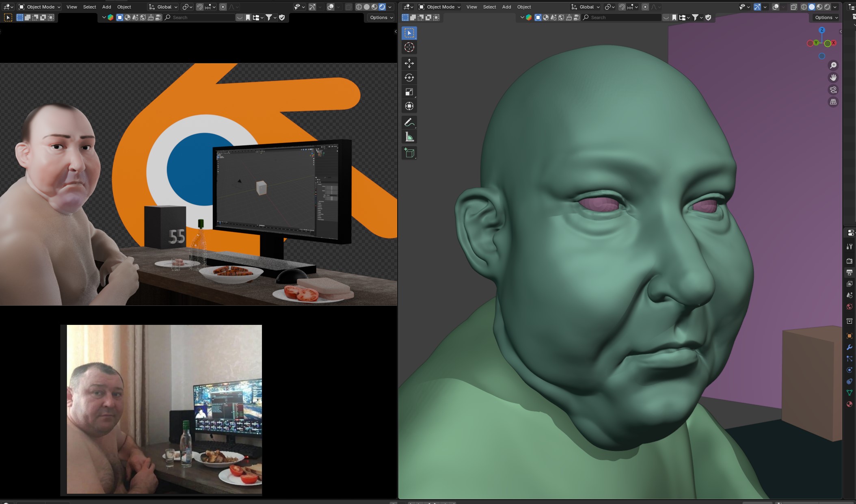
Task: Pick the Annotate pencil tool
Action: click(x=409, y=123)
